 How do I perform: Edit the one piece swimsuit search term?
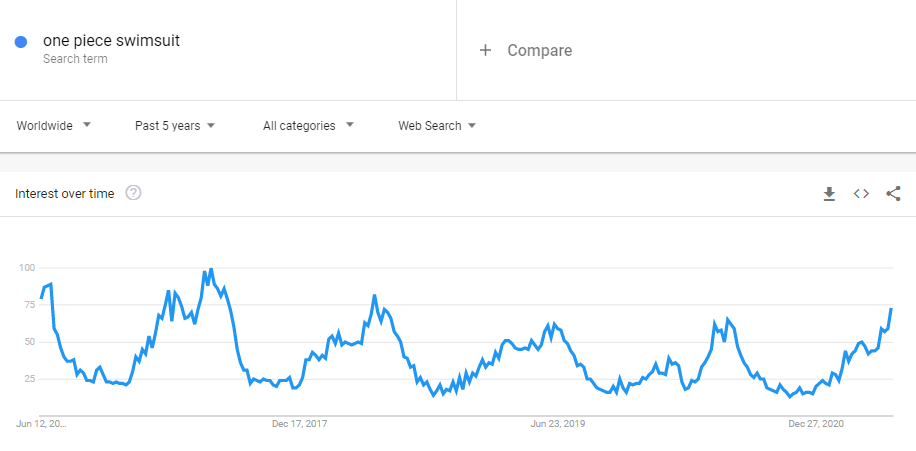(111, 41)
